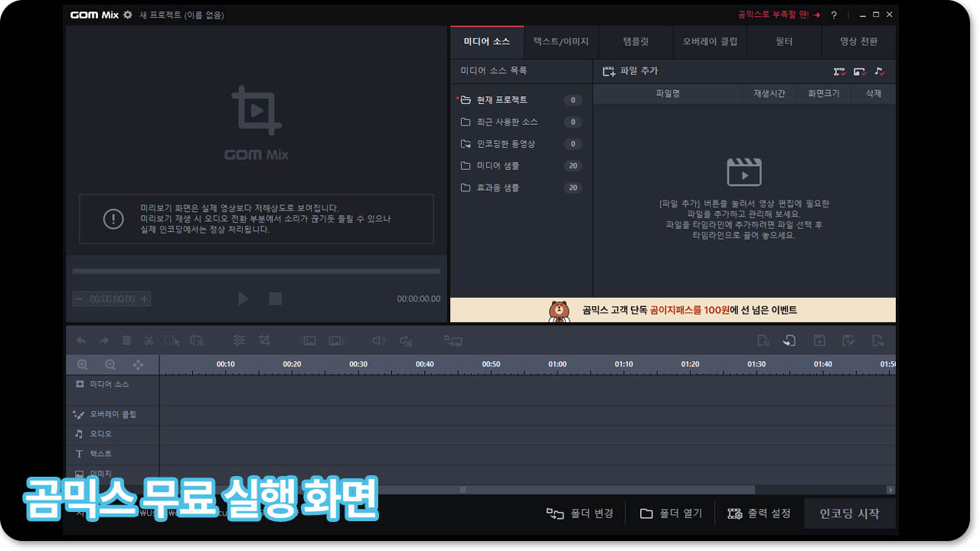Click the Undo arrow in the timeline toolbar

click(x=81, y=340)
